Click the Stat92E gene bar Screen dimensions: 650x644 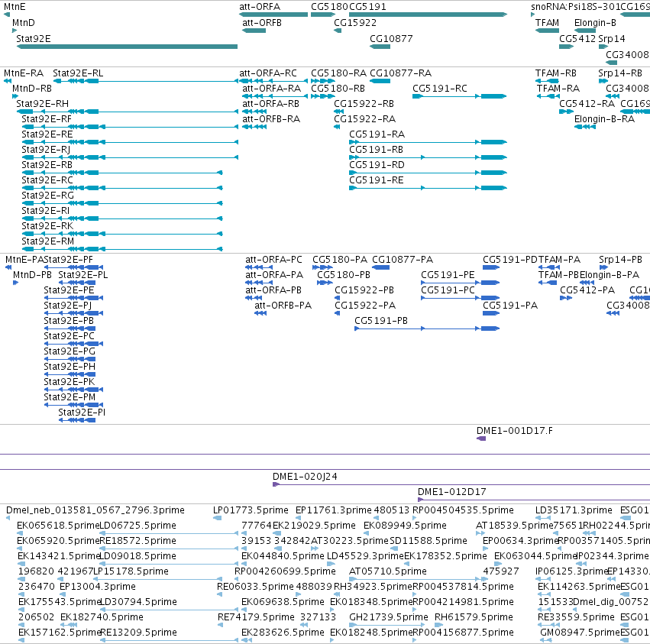(x=127, y=47)
